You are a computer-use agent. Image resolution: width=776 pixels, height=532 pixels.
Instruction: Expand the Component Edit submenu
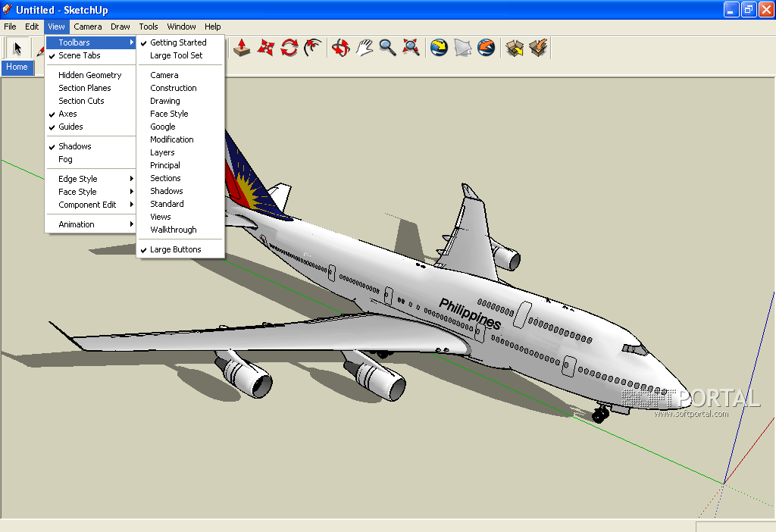tap(91, 205)
